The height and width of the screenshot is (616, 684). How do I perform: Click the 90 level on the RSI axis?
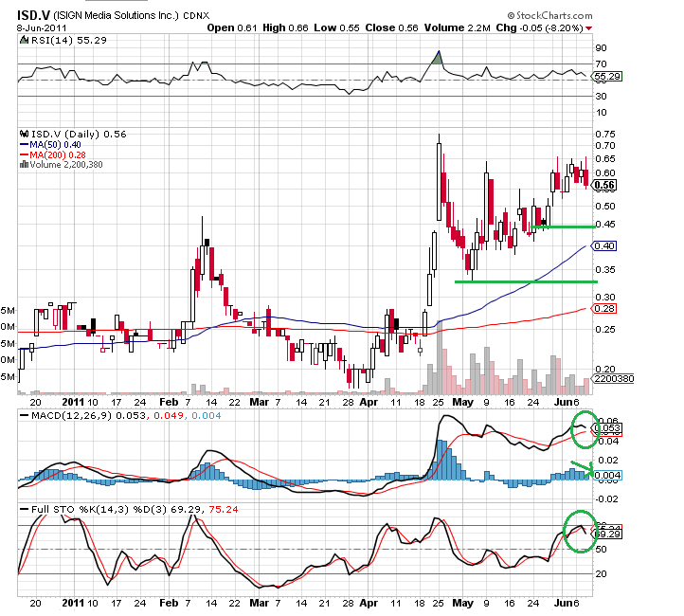(x=602, y=48)
